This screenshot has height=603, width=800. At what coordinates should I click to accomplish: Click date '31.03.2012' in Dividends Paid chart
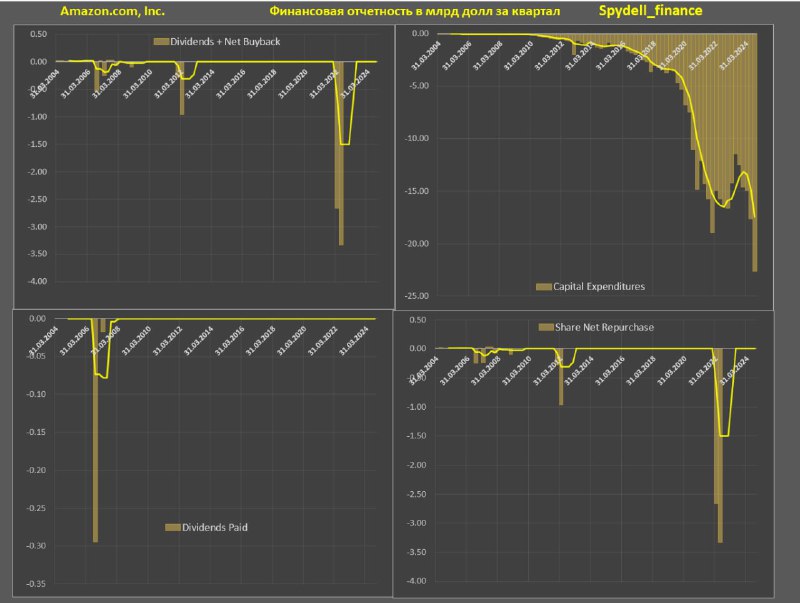167,341
